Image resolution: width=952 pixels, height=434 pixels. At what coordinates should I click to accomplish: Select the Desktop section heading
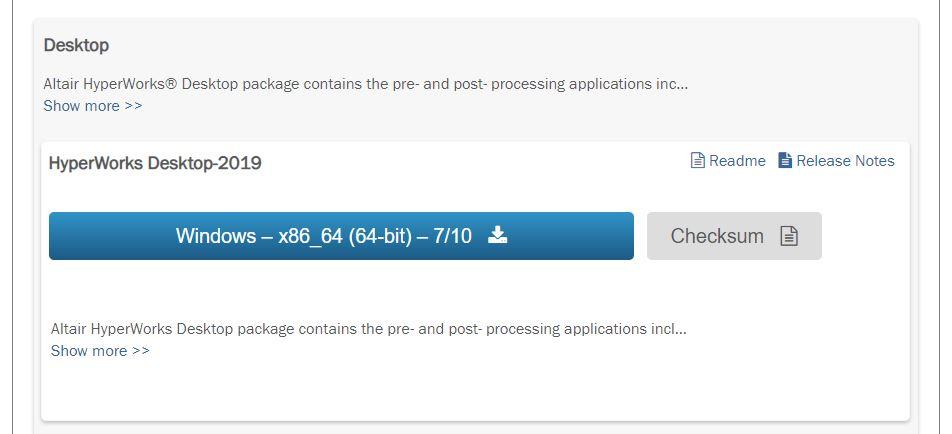click(x=76, y=46)
